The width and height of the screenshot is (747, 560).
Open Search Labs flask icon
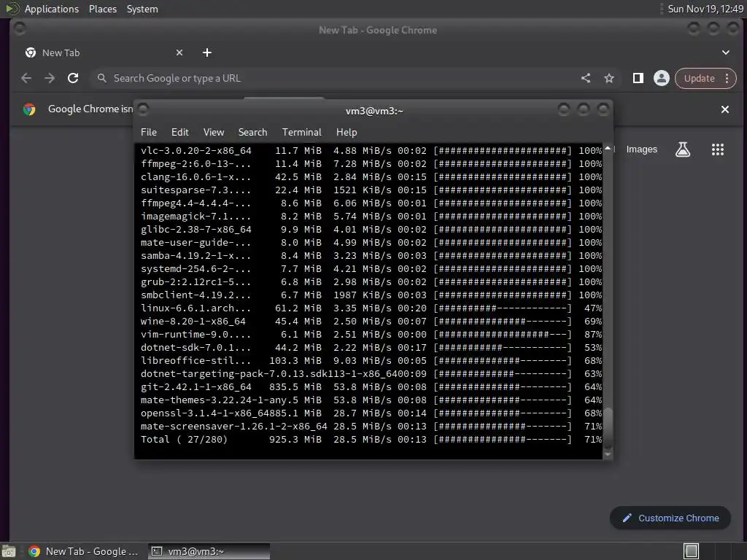pyautogui.click(x=683, y=149)
